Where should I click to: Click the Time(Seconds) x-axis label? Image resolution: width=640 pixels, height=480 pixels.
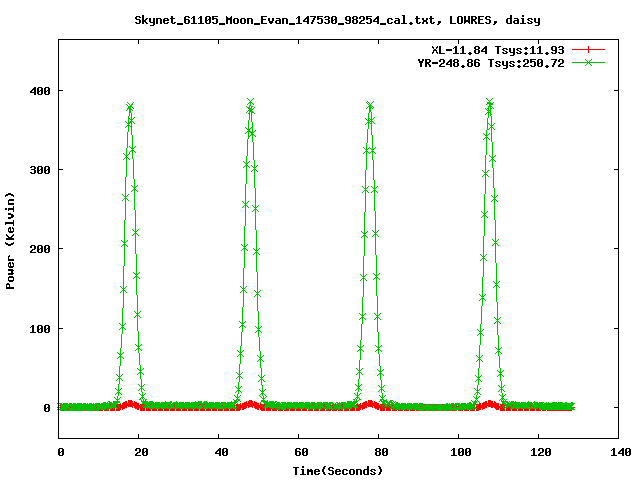[x=338, y=470]
